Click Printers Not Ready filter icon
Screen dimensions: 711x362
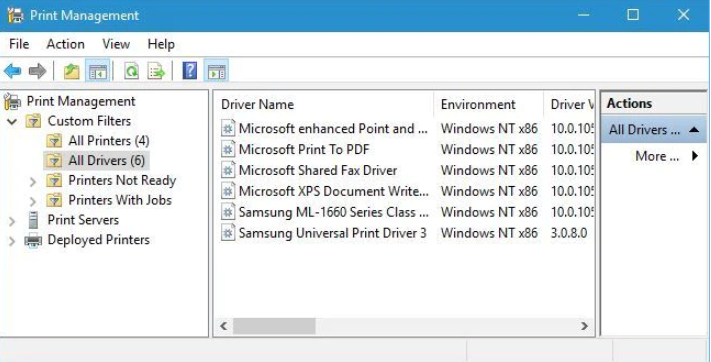tap(54, 181)
